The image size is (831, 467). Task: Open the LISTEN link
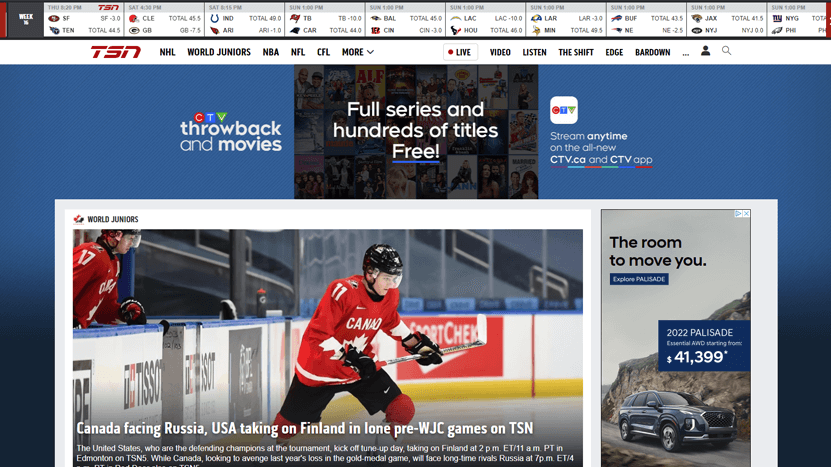[534, 52]
